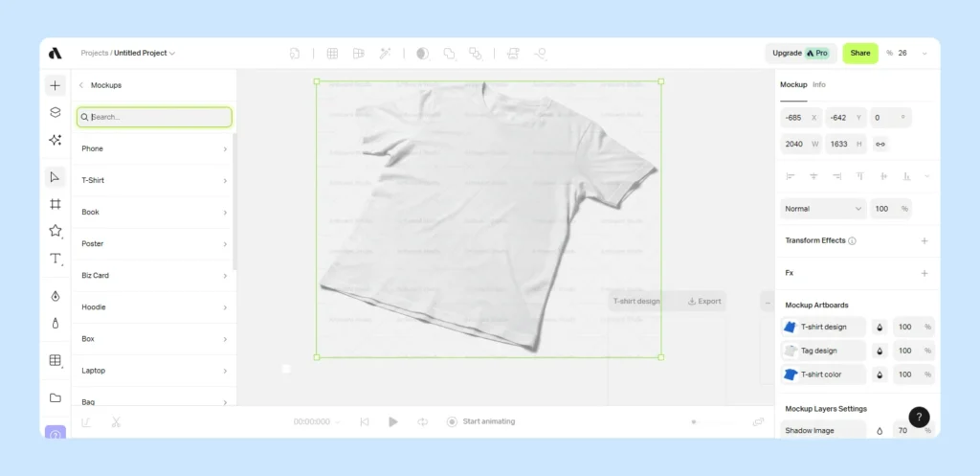Select the Star shape tool
Image resolution: width=980 pixels, height=476 pixels.
[56, 231]
